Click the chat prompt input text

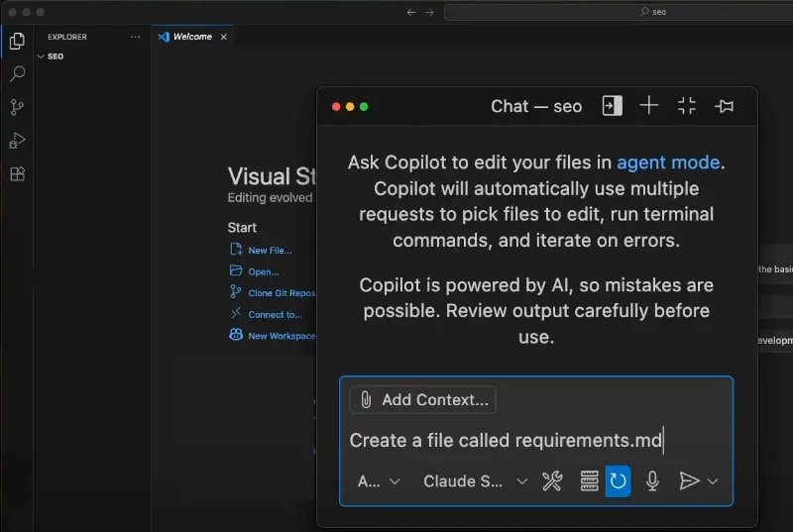[x=506, y=440]
